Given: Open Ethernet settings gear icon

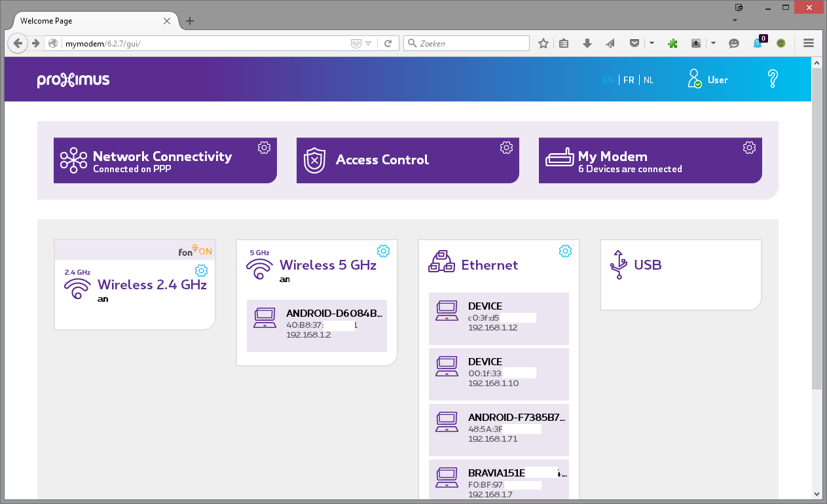Looking at the screenshot, I should coord(566,251).
